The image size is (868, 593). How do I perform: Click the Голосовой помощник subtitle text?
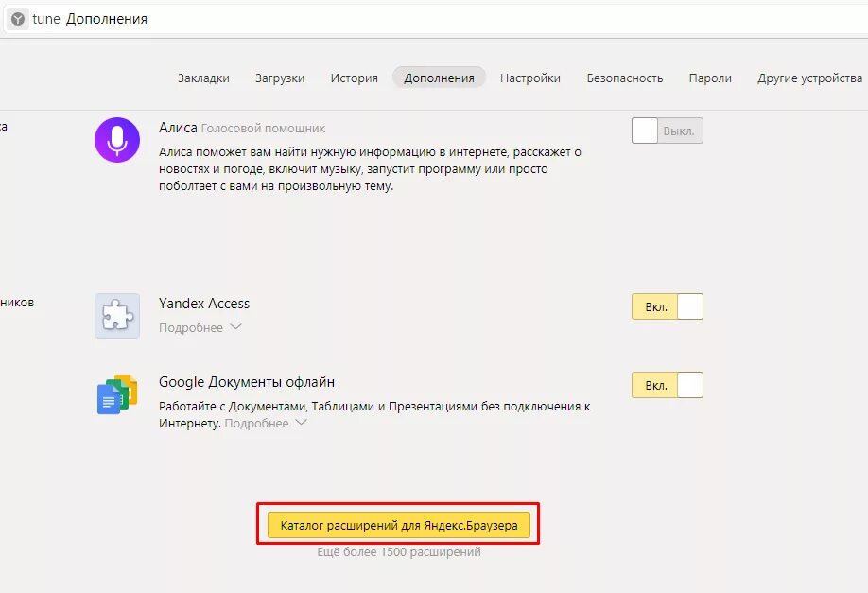point(263,129)
